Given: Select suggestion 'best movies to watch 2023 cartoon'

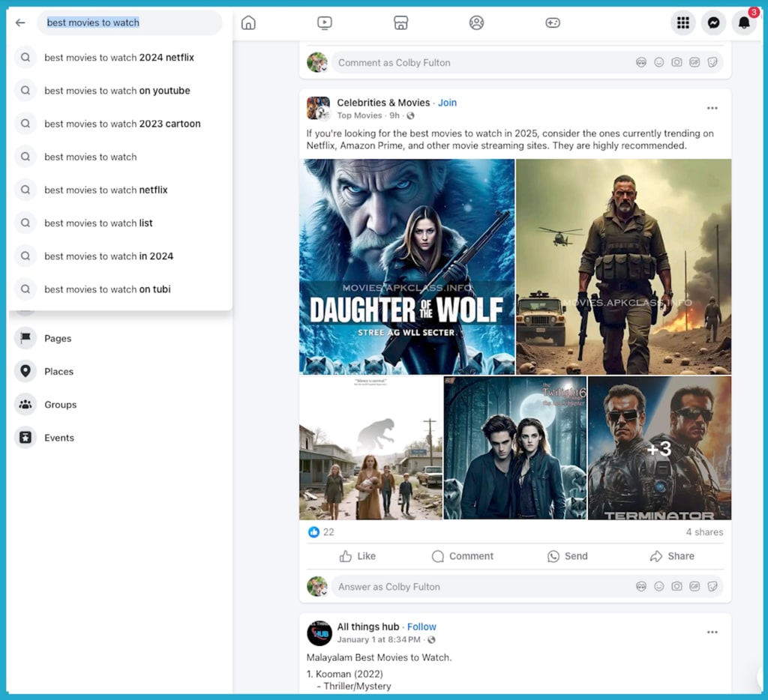Looking at the screenshot, I should 120,124.
